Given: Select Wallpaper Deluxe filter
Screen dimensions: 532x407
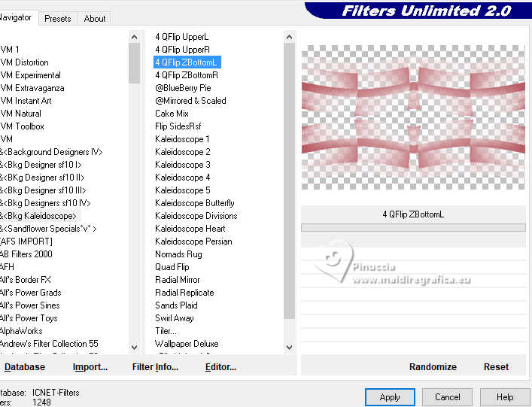Looking at the screenshot, I should tap(187, 344).
